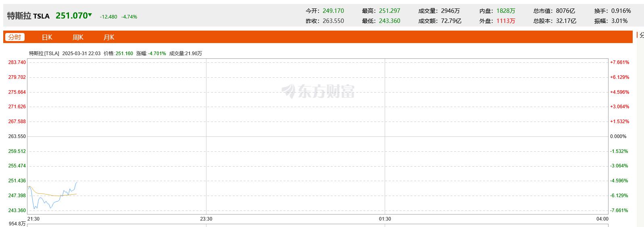
Task: Click the 总股本 value 32.17亿
Action: pyautogui.click(x=566, y=21)
